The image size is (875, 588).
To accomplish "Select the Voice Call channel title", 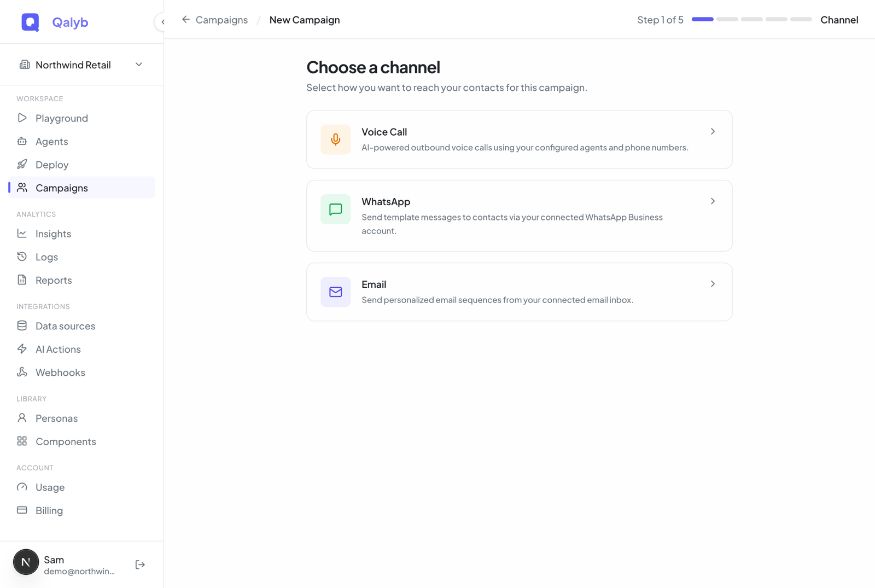I will click(x=384, y=132).
